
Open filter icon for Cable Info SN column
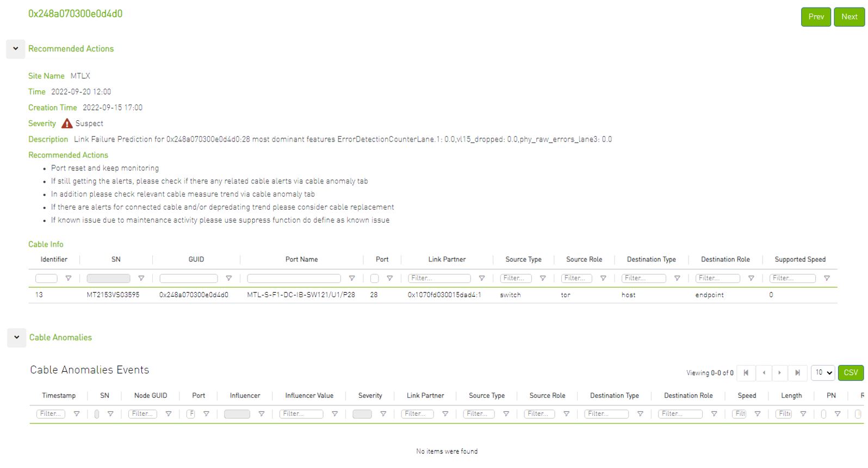pyautogui.click(x=141, y=279)
